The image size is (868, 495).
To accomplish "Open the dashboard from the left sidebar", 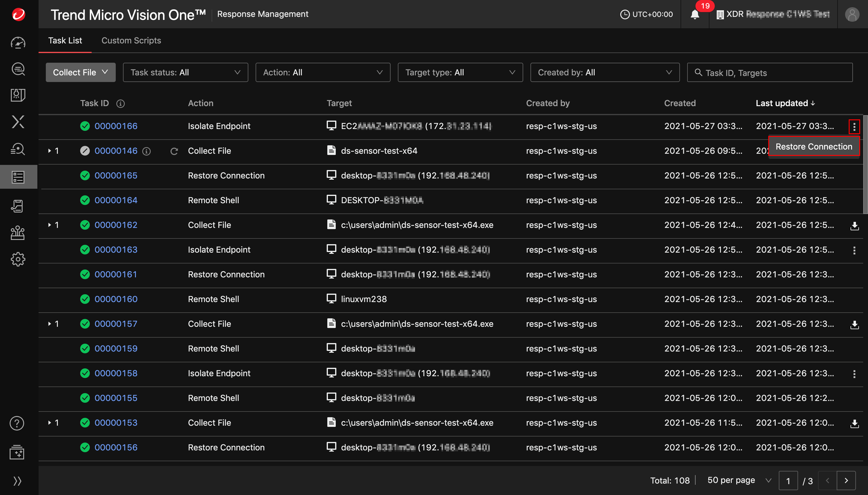I will 18,43.
